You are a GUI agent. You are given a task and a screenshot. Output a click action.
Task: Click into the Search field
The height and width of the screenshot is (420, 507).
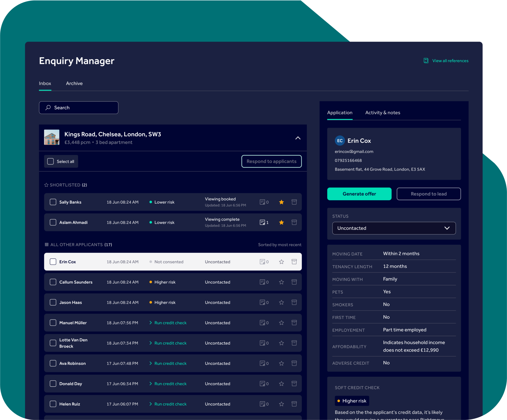[x=79, y=108]
